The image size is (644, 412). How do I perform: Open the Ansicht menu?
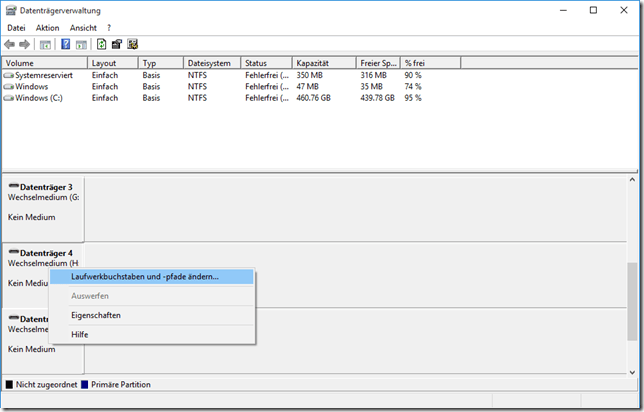[x=83, y=28]
